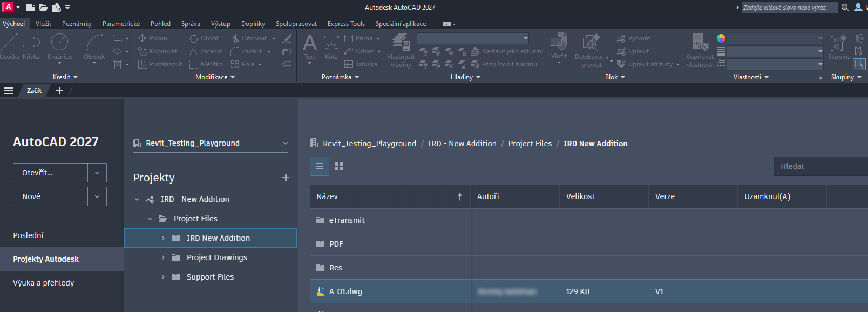Open the Poznámky ribbon tab
Screen dimensions: 868x312
click(77, 24)
